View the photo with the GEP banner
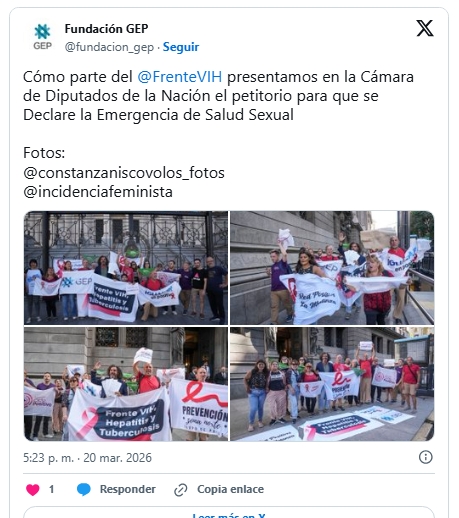459x518 pixels. pyautogui.click(x=126, y=268)
